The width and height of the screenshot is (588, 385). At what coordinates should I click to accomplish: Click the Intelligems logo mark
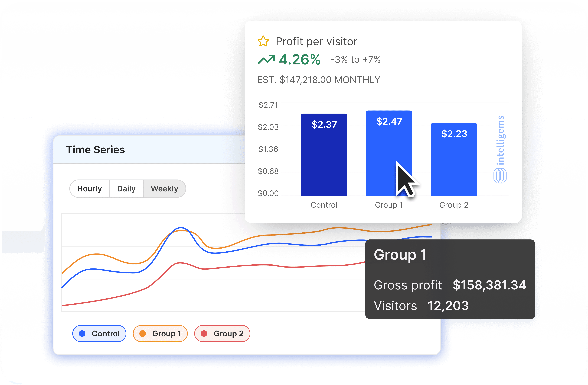500,176
